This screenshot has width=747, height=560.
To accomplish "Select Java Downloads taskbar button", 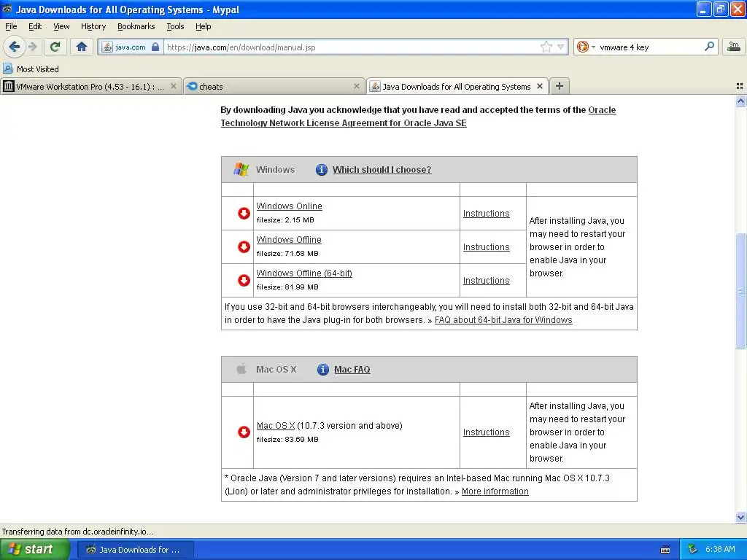I will (x=136, y=550).
